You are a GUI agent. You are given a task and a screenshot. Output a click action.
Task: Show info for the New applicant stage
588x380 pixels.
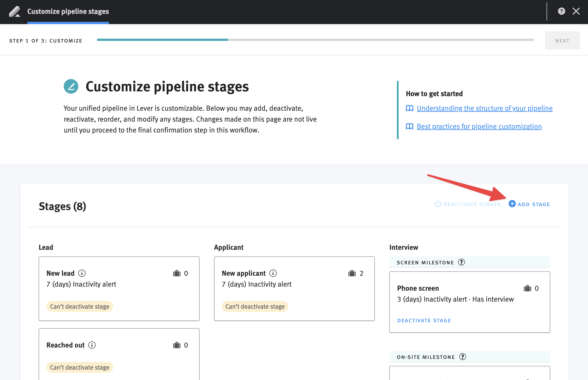click(273, 273)
